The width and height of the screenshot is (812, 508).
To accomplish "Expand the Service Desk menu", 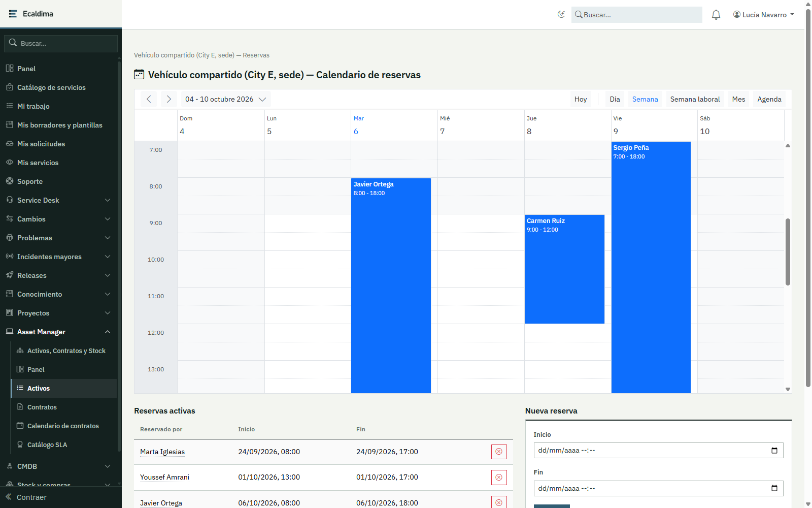I will coord(58,200).
